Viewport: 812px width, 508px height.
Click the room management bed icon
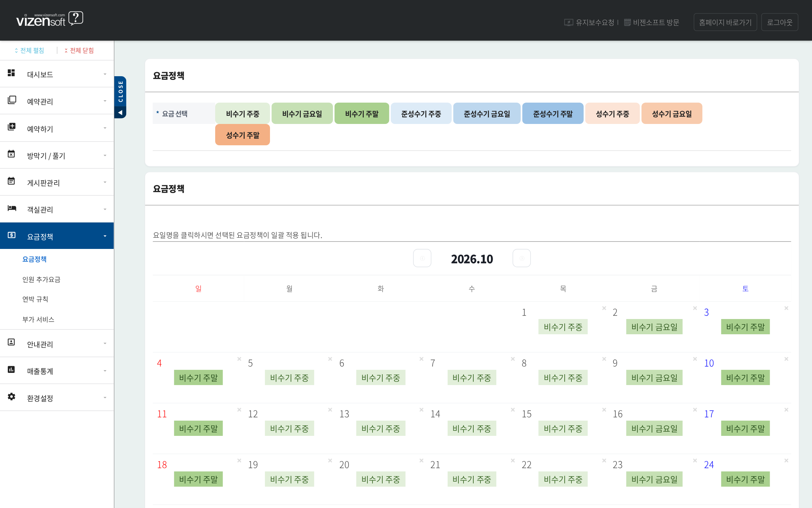click(12, 208)
